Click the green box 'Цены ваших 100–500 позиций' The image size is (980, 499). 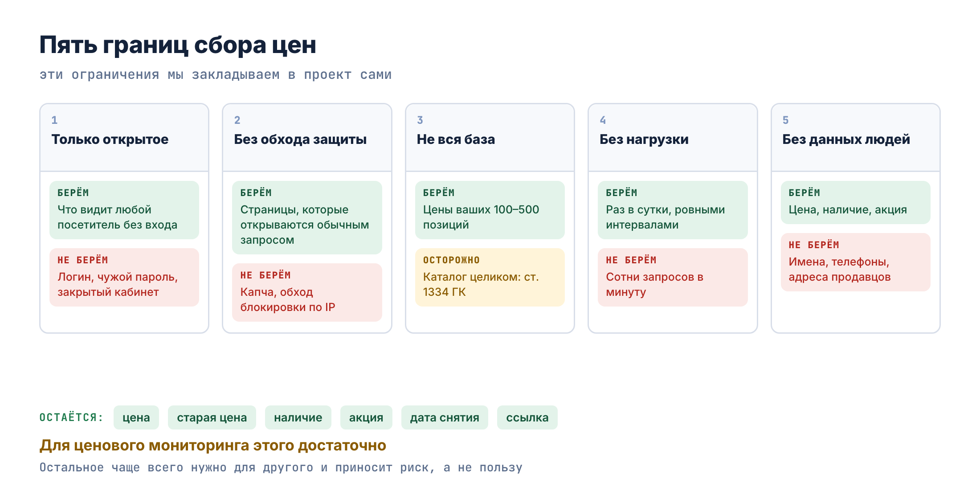pos(490,210)
